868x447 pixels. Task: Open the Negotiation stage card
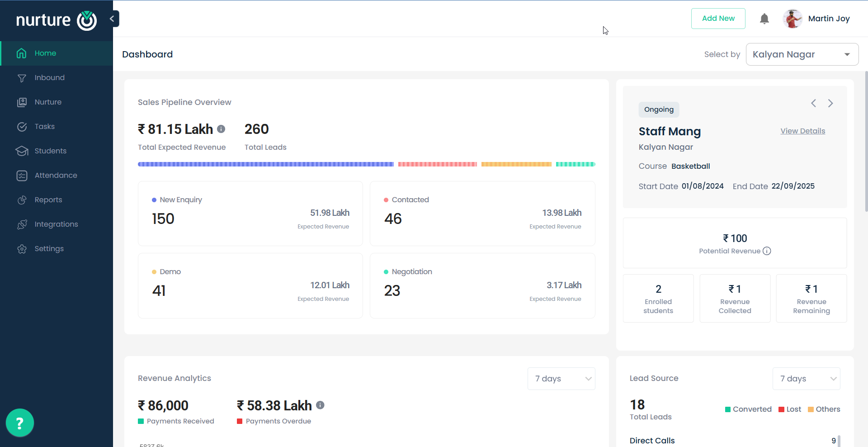(x=482, y=285)
